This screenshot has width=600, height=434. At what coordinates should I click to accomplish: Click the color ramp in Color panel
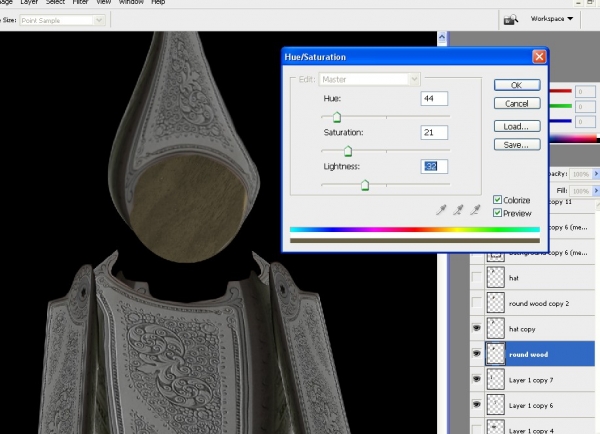(x=574, y=138)
